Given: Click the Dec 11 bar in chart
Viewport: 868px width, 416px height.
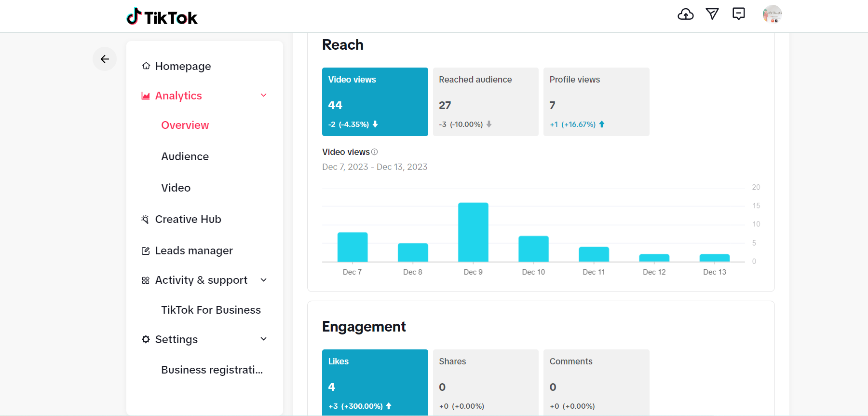Looking at the screenshot, I should (x=594, y=254).
